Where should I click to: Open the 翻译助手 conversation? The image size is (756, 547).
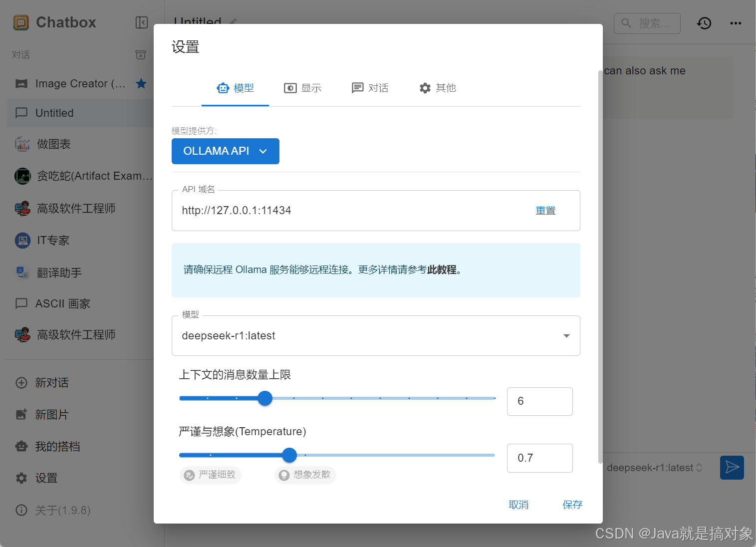click(80, 273)
